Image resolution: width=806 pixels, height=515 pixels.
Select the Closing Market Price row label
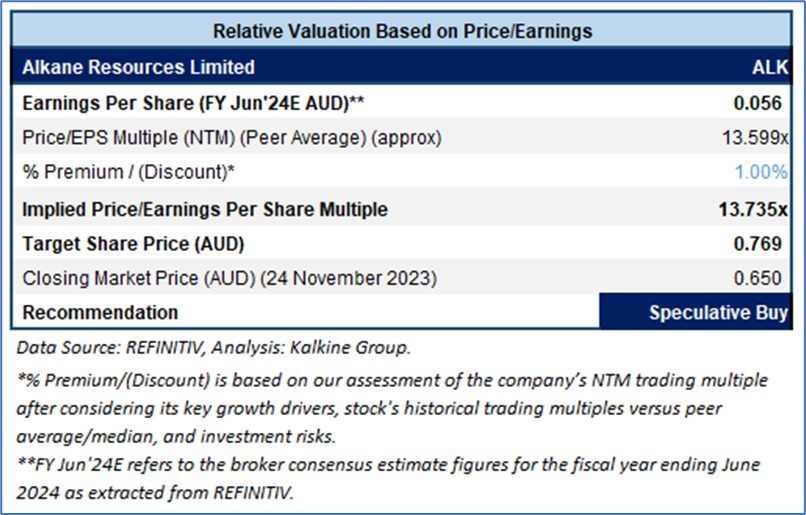(229, 277)
